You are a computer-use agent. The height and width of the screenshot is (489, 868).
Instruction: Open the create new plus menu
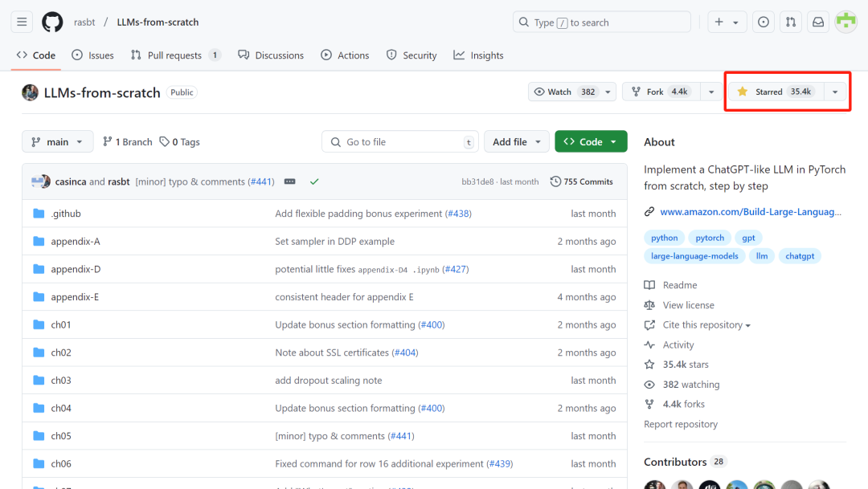coord(719,22)
